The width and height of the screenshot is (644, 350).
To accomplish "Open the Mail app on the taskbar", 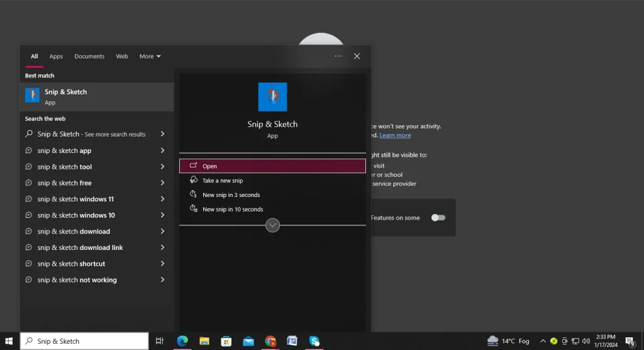I will pyautogui.click(x=248, y=341).
